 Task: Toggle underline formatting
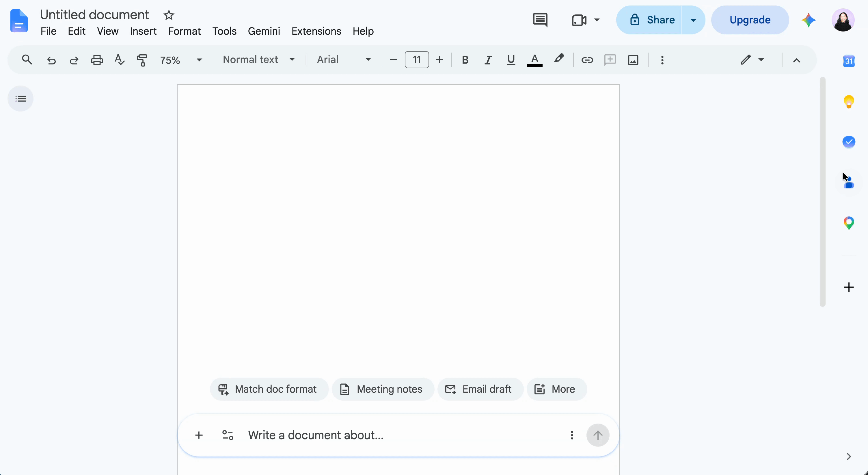(511, 60)
